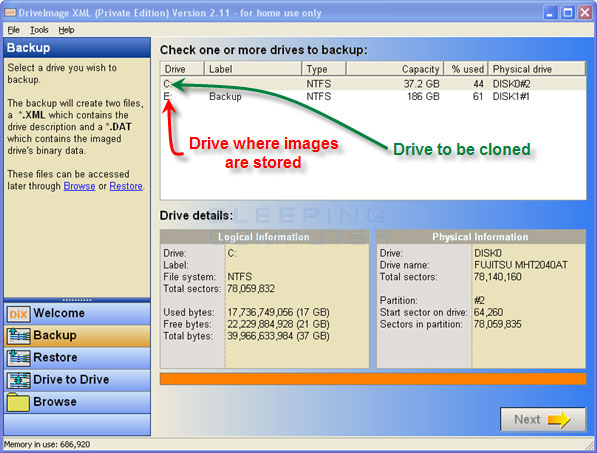The image size is (597, 453).
Task: Sort by the Physical drive column header
Action: click(x=537, y=69)
